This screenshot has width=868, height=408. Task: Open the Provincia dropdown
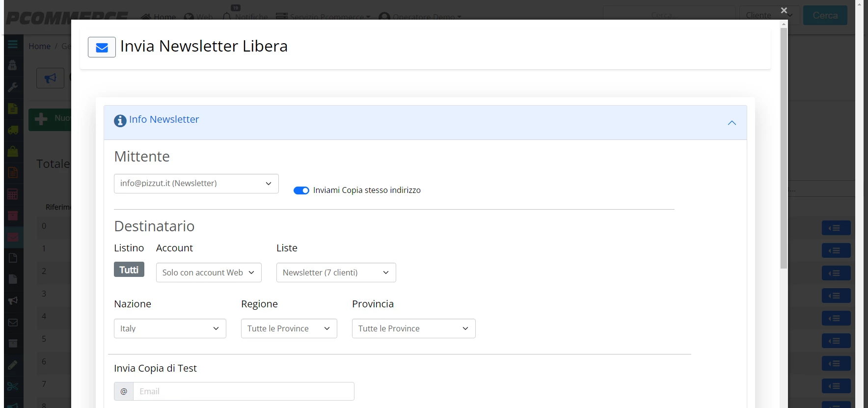[414, 328]
